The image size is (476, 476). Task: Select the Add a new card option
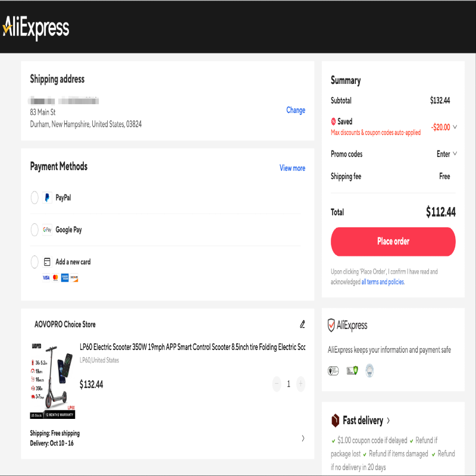(35, 262)
